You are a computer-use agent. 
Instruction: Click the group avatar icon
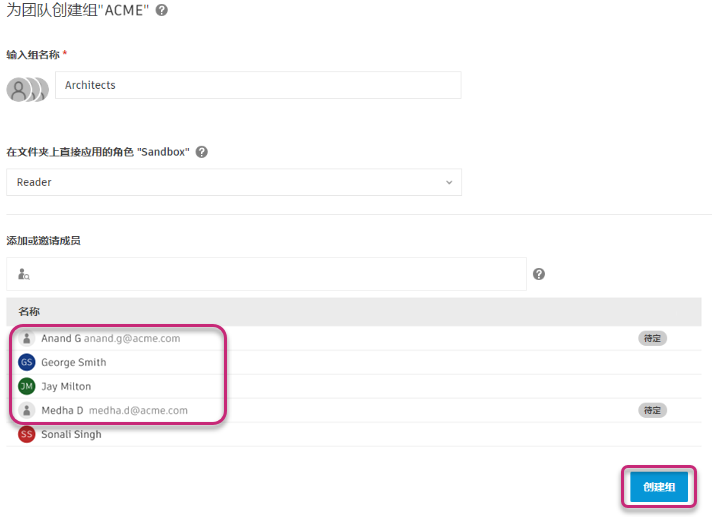tap(27, 89)
